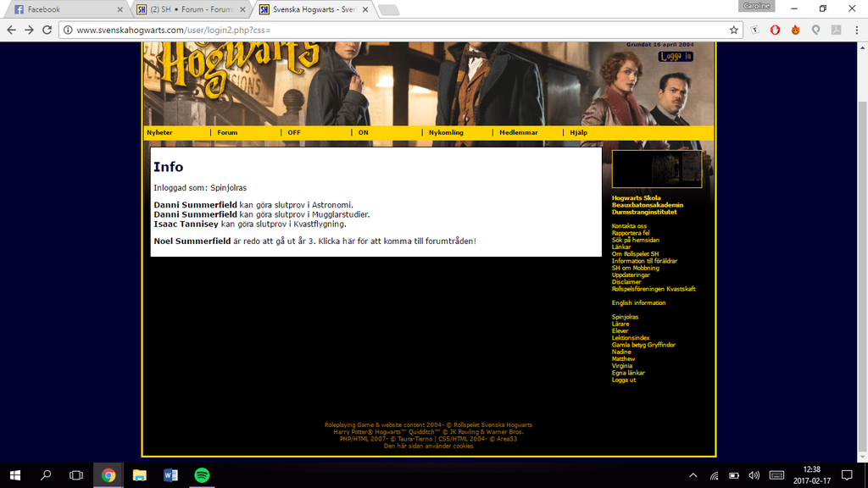The height and width of the screenshot is (488, 868).
Task: Open the Hjälp menu item
Action: point(578,133)
